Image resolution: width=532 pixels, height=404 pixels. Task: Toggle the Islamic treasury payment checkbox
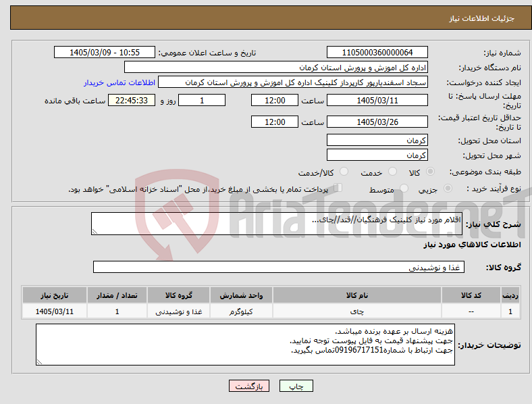[x=338, y=187]
